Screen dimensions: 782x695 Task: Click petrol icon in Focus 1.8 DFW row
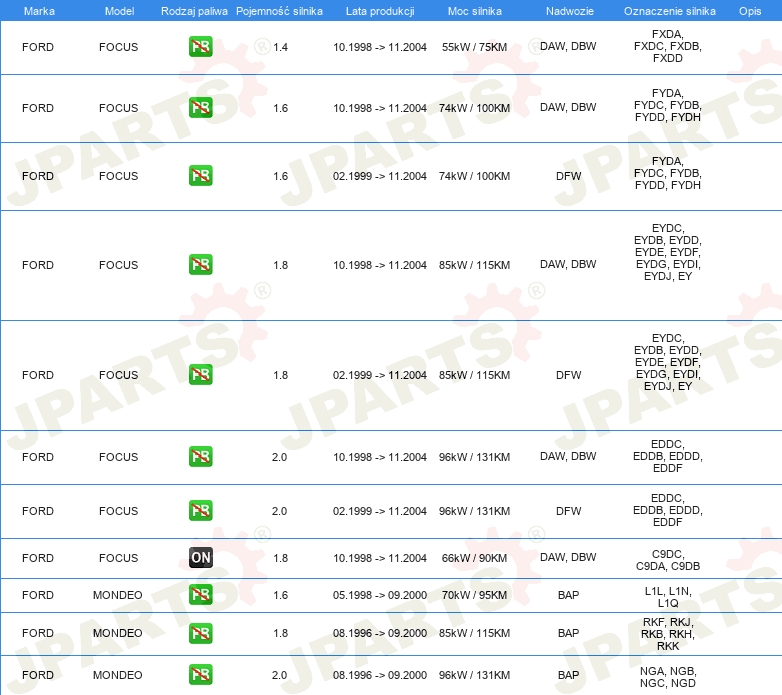coord(200,374)
